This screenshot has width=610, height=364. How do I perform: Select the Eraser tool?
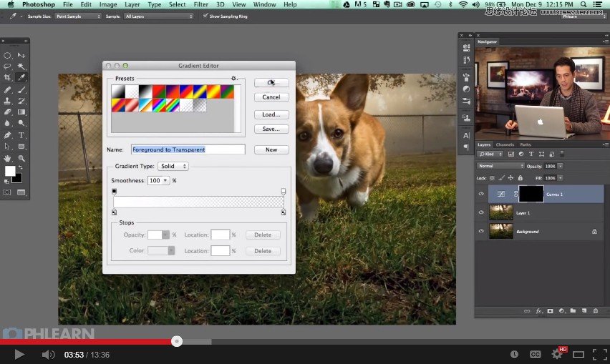(x=7, y=112)
